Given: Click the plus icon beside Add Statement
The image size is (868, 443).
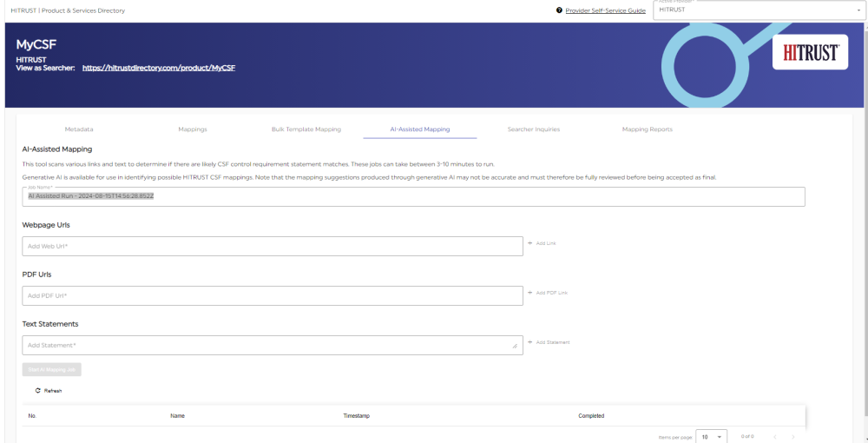Looking at the screenshot, I should (x=529, y=342).
